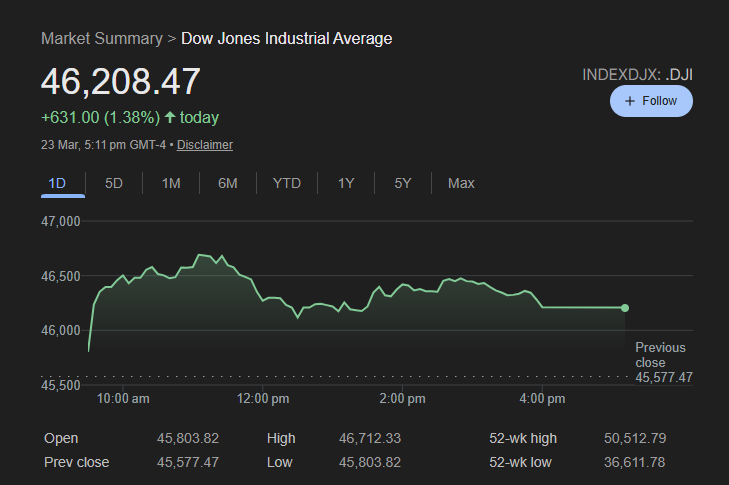Click the 47,000 y-axis label
Viewport: 729px width, 485px height.
click(60, 221)
